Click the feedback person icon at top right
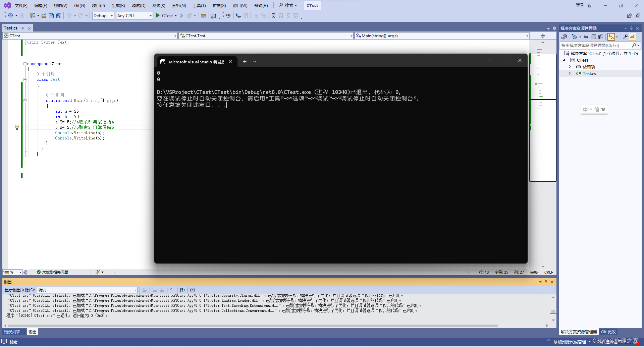The height and width of the screenshot is (347, 644). [638, 16]
